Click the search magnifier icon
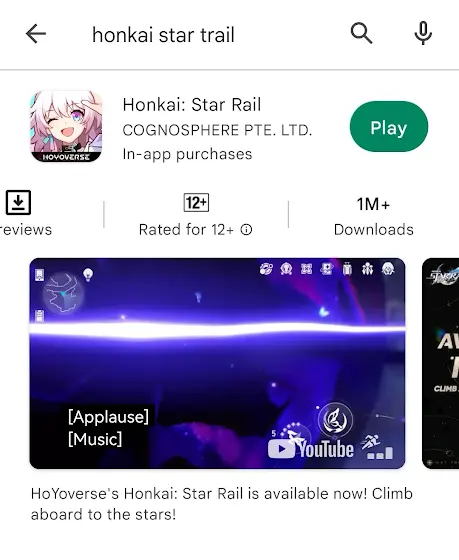The width and height of the screenshot is (459, 560). click(x=361, y=34)
